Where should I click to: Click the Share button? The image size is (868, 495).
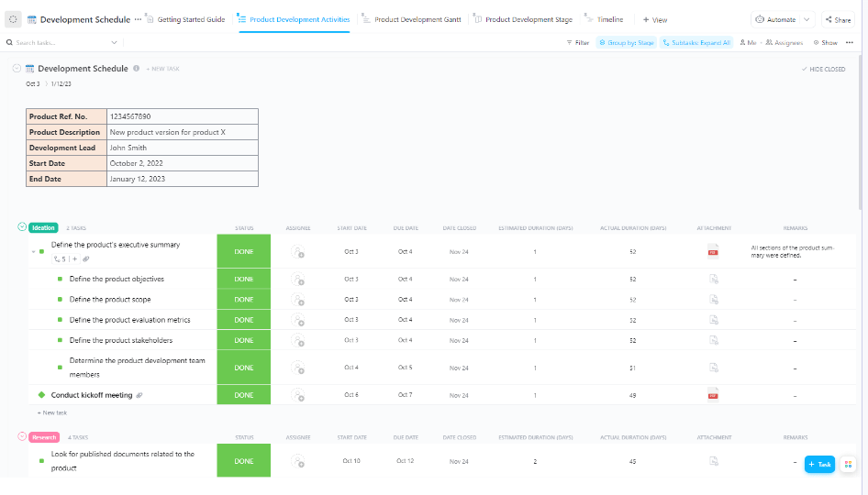pyautogui.click(x=838, y=19)
